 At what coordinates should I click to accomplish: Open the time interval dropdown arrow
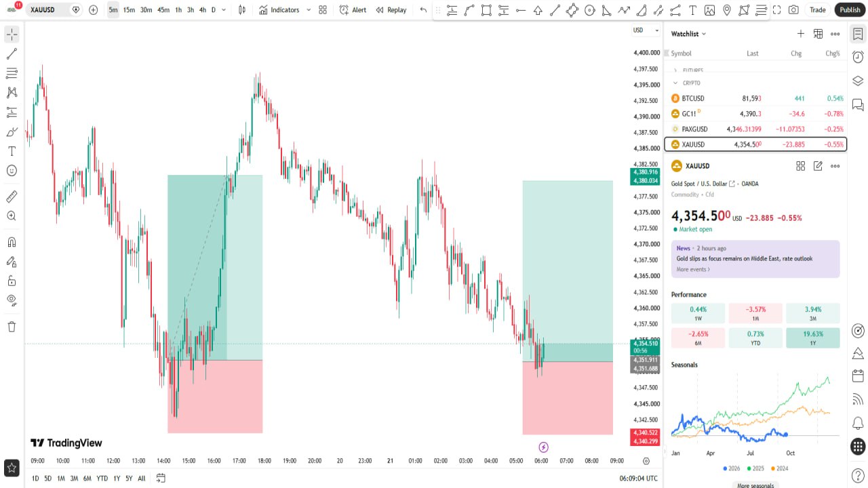pos(224,10)
